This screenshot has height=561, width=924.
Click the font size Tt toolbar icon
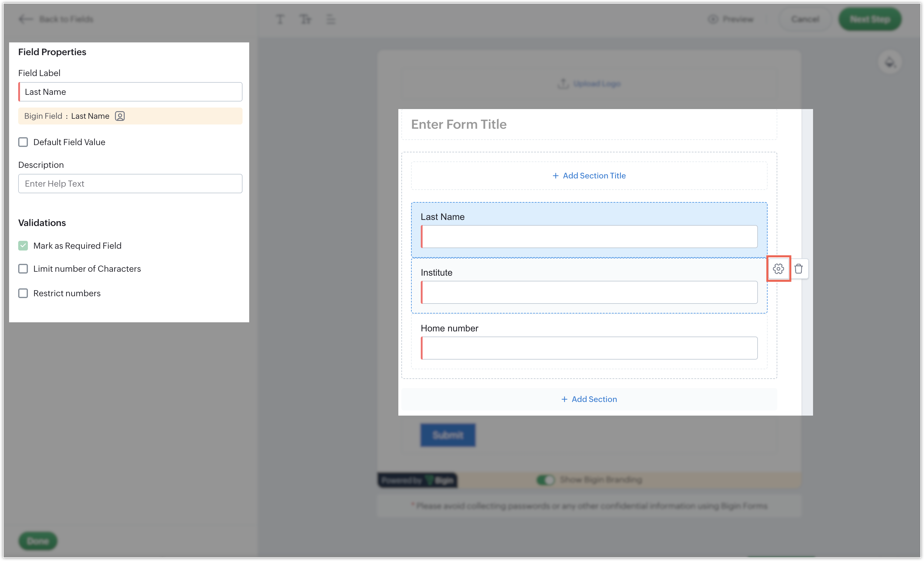305,19
